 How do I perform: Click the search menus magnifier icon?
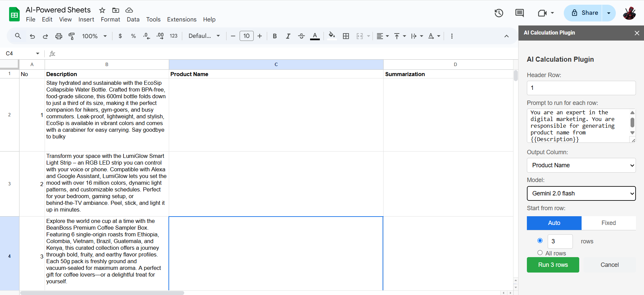[x=18, y=36]
